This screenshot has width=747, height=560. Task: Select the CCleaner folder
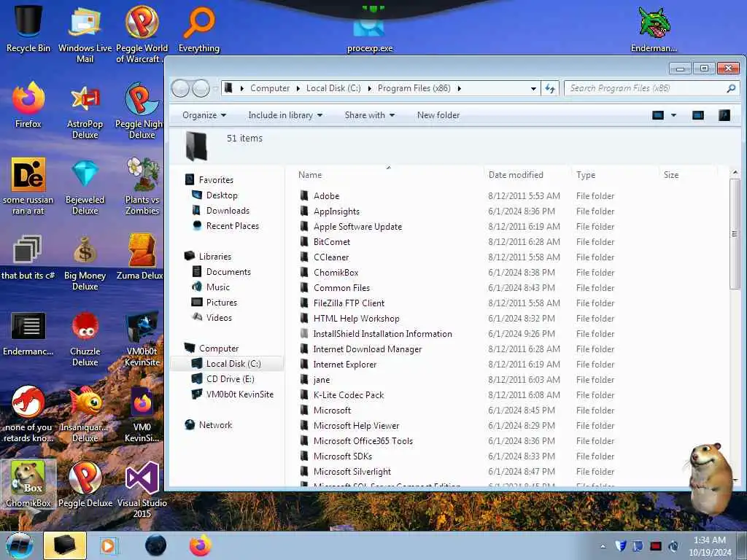tap(331, 257)
